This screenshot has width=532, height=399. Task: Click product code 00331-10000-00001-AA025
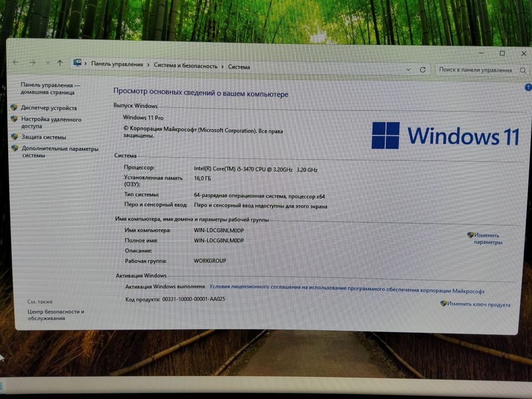(193, 299)
